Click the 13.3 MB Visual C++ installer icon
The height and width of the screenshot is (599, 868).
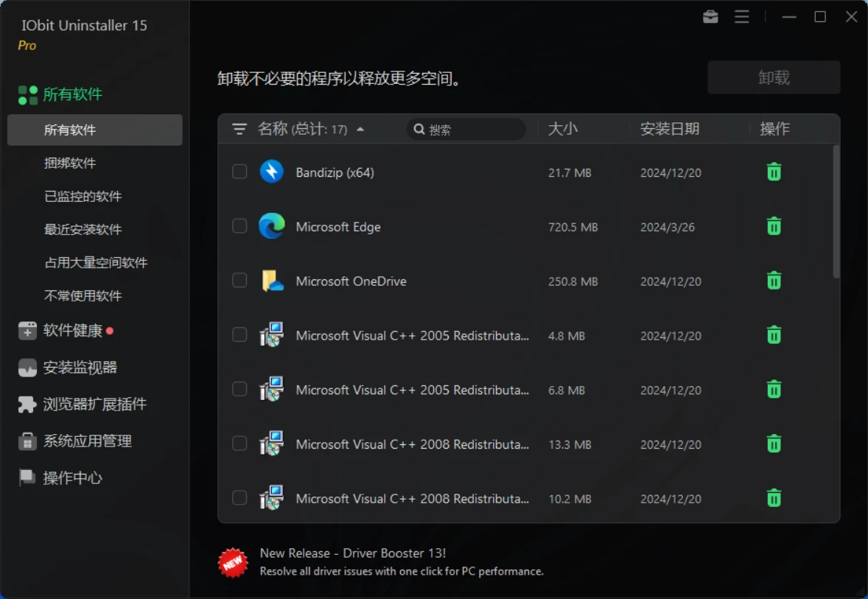[272, 444]
